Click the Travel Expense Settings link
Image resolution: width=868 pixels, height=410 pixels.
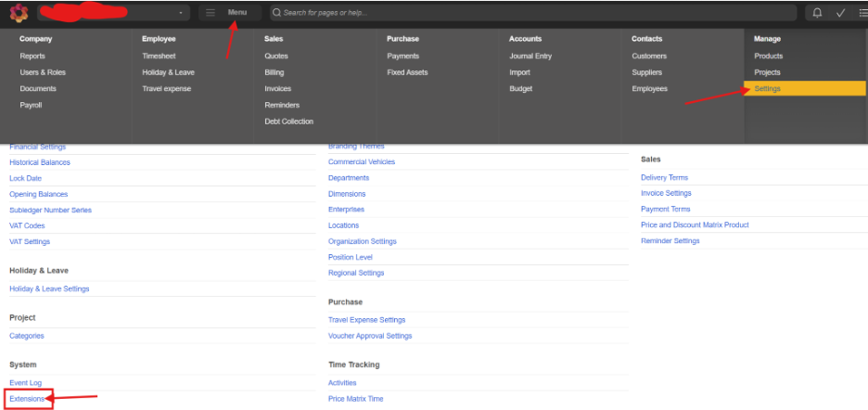tap(366, 320)
